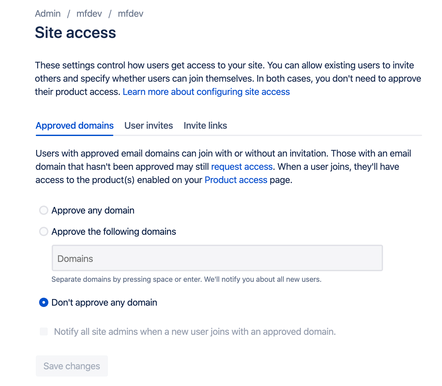Click the first mfdev breadcrumb
442x386 pixels.
coord(89,14)
